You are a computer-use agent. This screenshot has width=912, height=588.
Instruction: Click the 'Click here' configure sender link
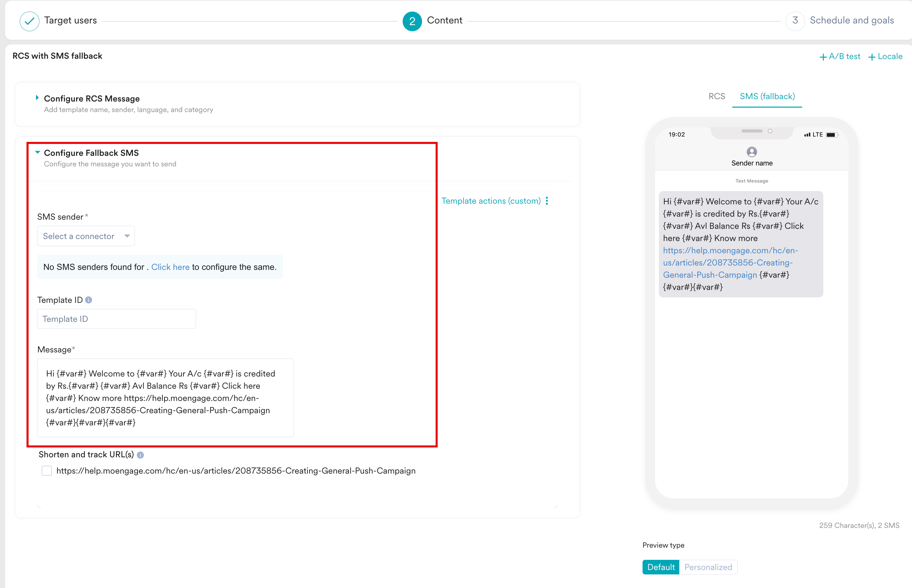click(x=170, y=267)
